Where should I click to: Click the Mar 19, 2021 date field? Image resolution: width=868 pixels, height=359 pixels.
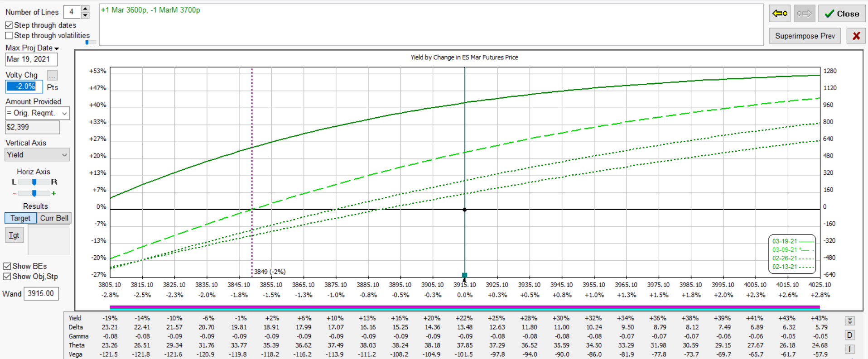[31, 59]
